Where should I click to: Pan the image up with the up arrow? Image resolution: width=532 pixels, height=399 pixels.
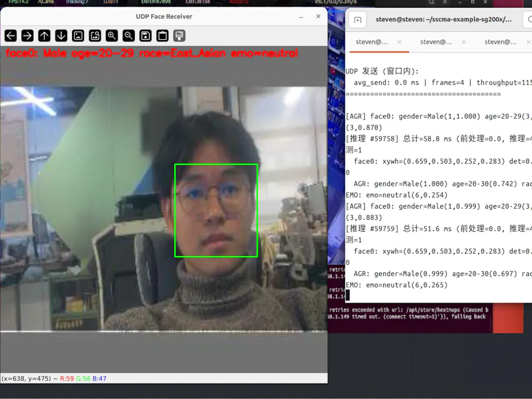(44, 35)
